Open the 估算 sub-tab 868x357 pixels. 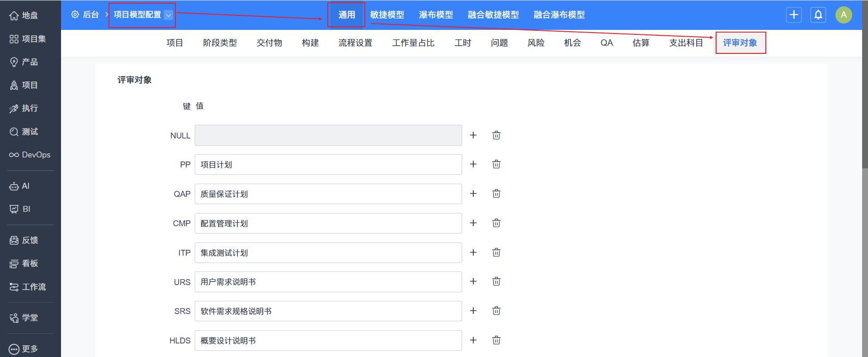[641, 43]
